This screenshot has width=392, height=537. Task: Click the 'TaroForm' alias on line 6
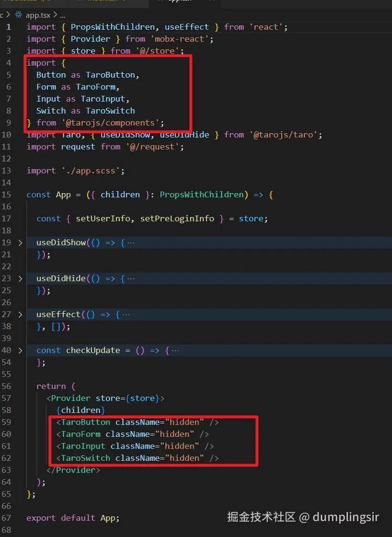coord(95,87)
